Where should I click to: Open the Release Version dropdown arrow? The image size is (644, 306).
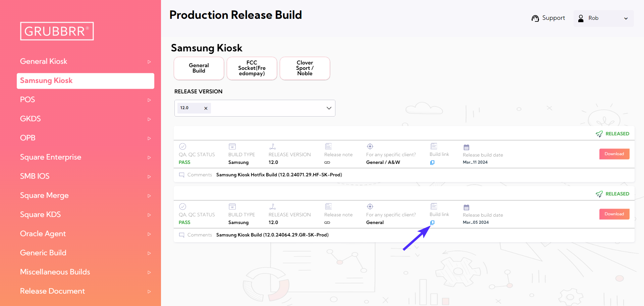point(329,108)
